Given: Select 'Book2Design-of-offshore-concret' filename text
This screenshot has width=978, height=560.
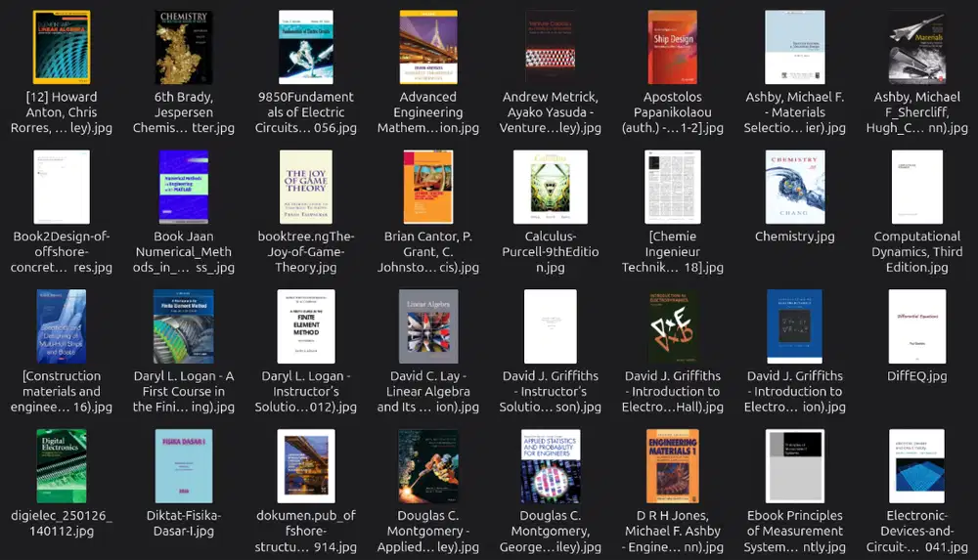Looking at the screenshot, I should 61,252.
